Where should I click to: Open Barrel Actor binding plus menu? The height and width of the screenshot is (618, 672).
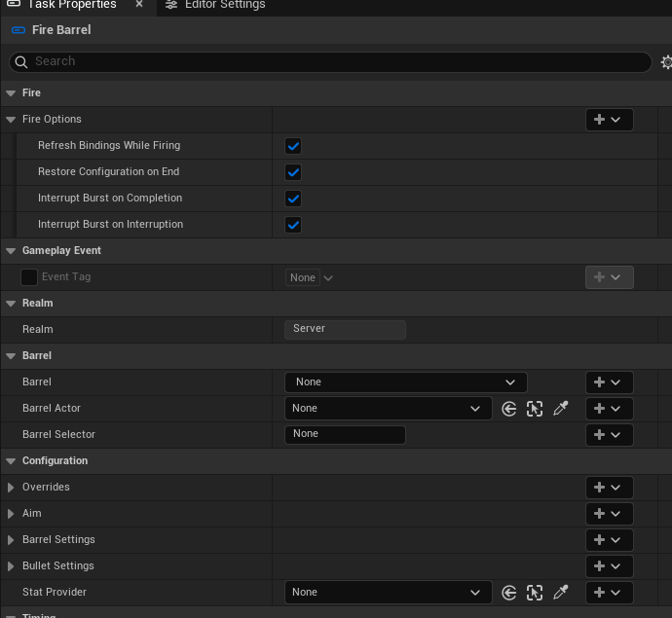tap(609, 409)
